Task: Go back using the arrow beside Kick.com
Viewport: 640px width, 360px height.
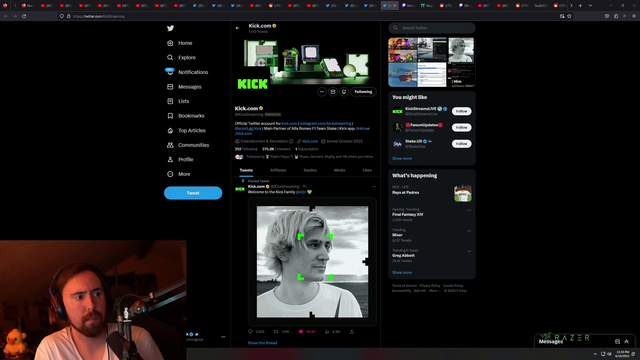Action: [238, 28]
